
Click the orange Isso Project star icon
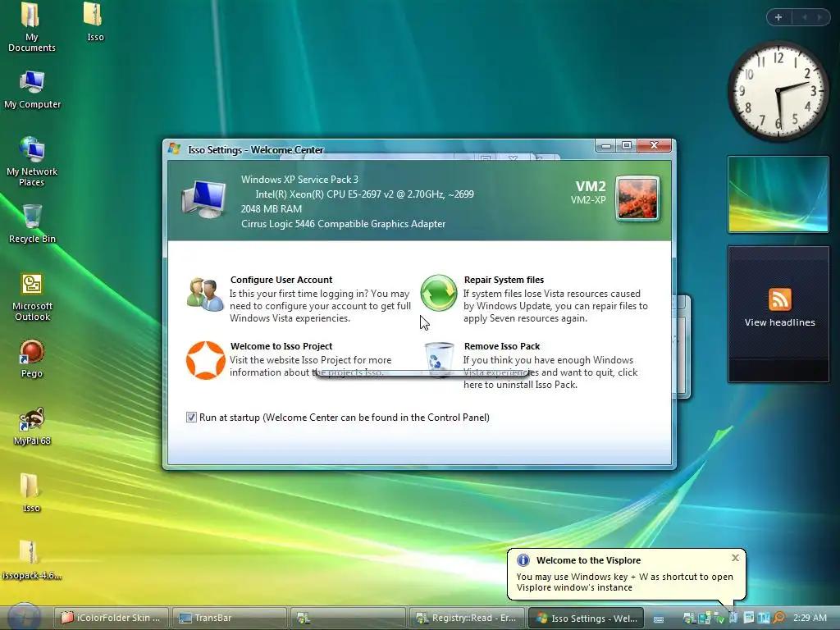205,360
